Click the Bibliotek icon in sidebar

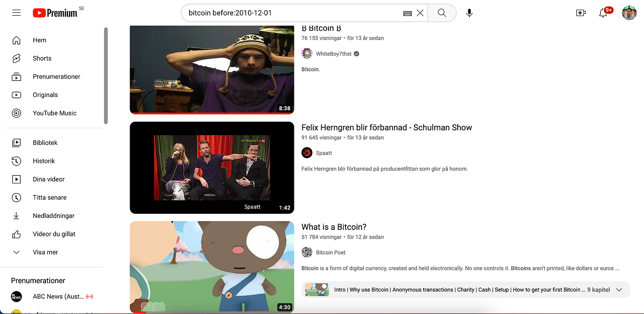17,143
